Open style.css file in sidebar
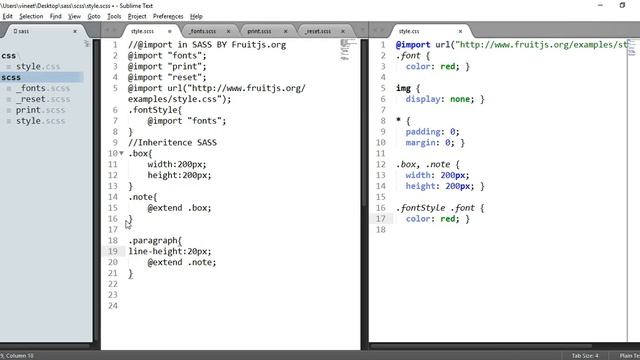This screenshot has height=360, width=640. coord(38,67)
